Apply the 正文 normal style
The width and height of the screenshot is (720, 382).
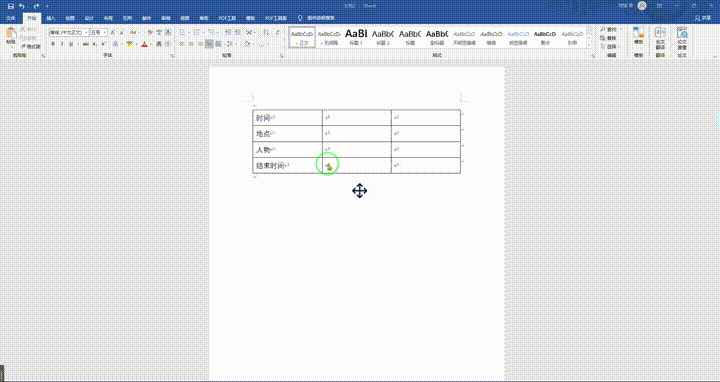pyautogui.click(x=302, y=37)
